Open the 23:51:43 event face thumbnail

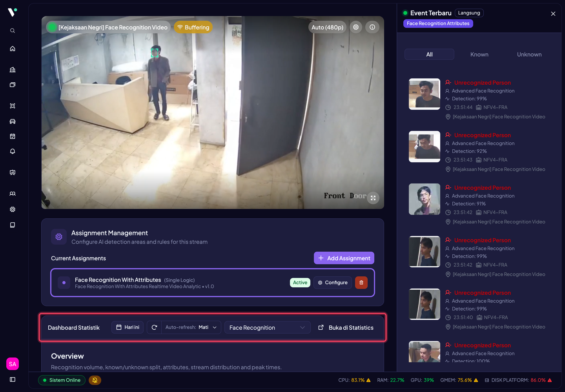pos(425,147)
